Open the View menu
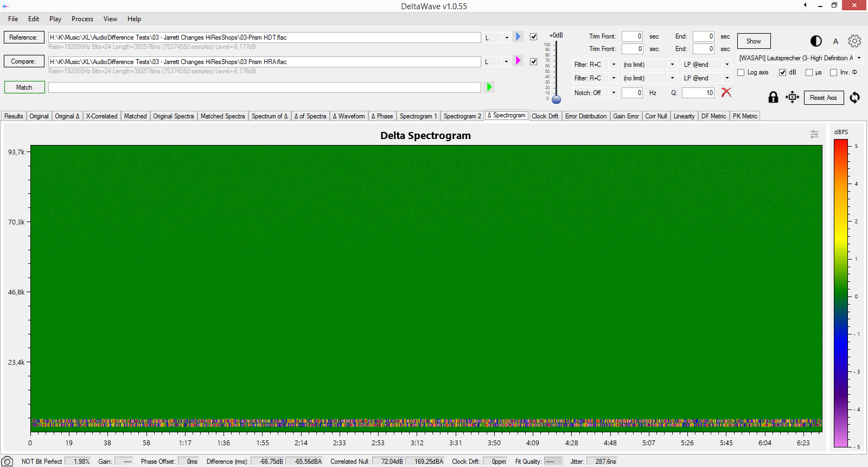 click(110, 18)
